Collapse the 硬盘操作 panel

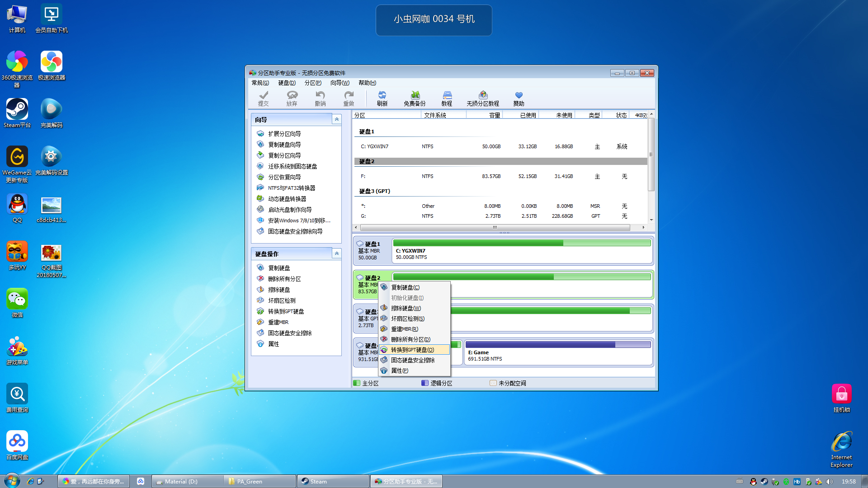coord(337,253)
